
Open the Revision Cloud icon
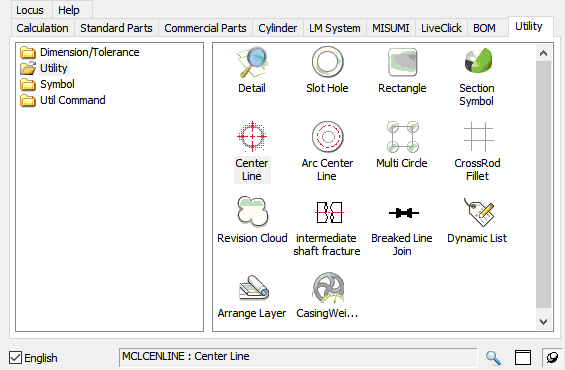click(252, 212)
